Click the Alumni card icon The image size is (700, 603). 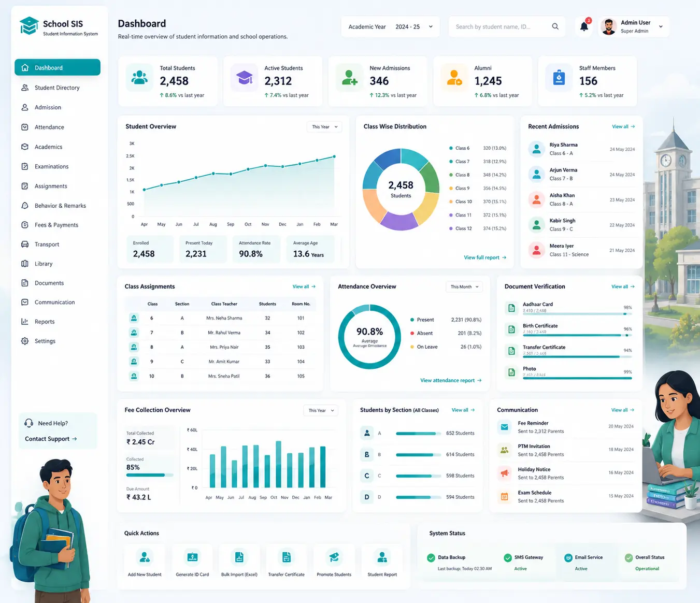coord(454,78)
